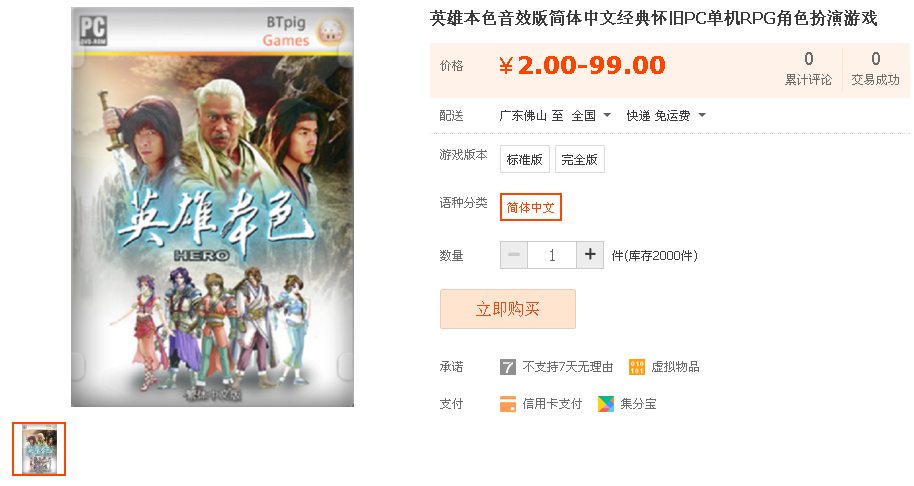Open the 快递 免运费 shipping dropdown
Viewport: 914px width, 486px height.
coord(666,115)
